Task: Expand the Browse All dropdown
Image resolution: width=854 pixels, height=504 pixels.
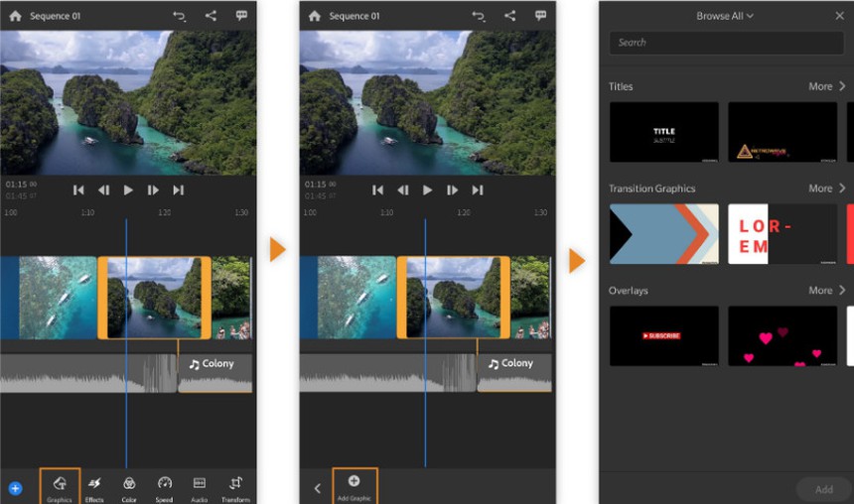Action: (x=725, y=16)
